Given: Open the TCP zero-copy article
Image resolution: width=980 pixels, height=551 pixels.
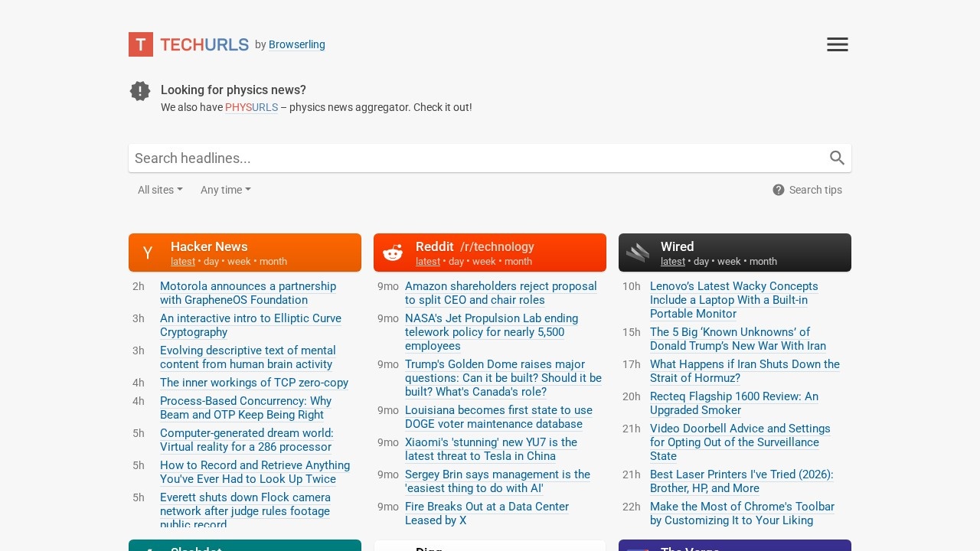Looking at the screenshot, I should coord(254,383).
